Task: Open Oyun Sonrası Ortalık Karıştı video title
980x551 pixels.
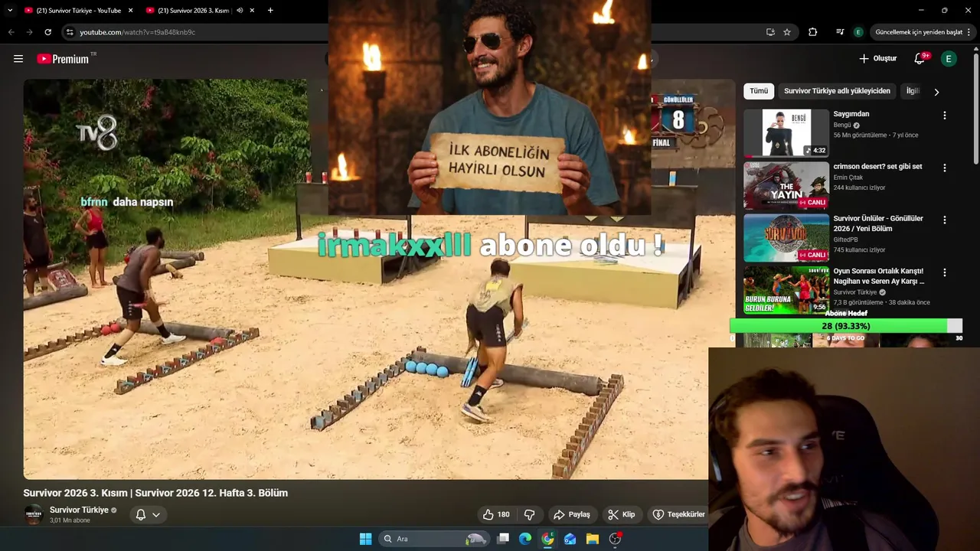Action: (879, 275)
